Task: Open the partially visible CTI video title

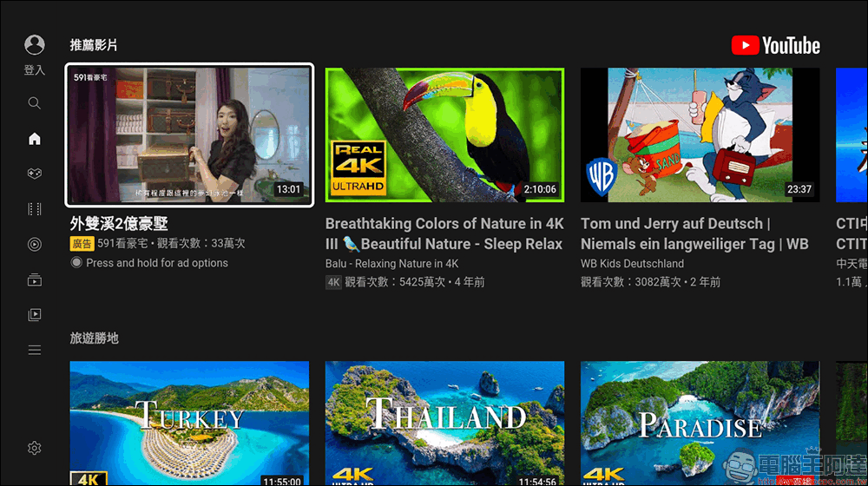Action: (x=852, y=233)
